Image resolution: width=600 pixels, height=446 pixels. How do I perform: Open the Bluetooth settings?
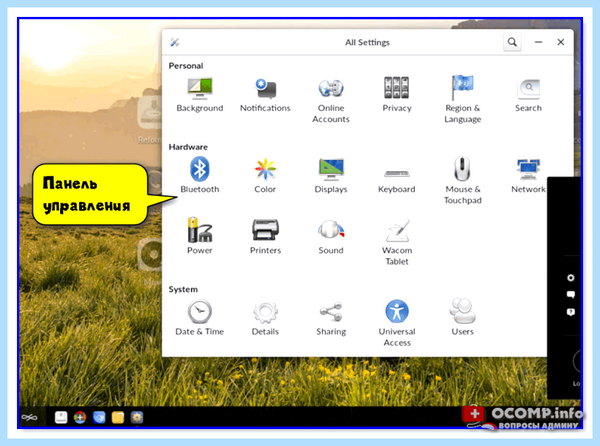pyautogui.click(x=200, y=175)
